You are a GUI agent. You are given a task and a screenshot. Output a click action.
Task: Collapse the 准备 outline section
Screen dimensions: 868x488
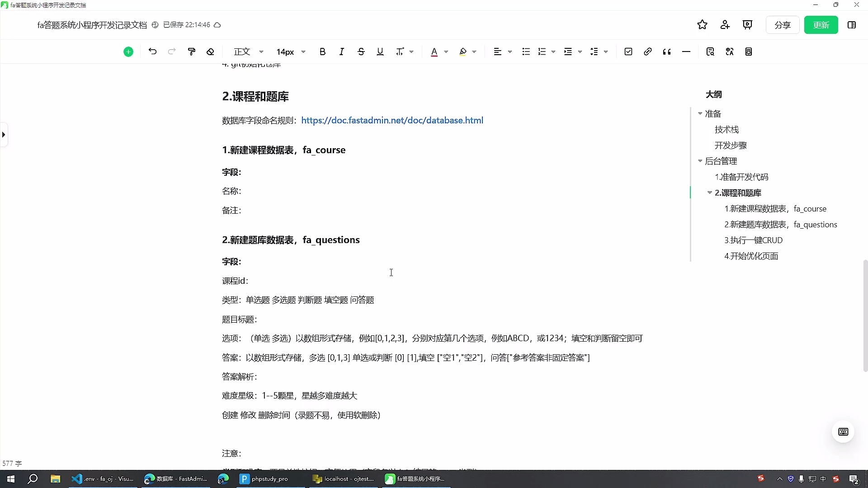tap(700, 113)
